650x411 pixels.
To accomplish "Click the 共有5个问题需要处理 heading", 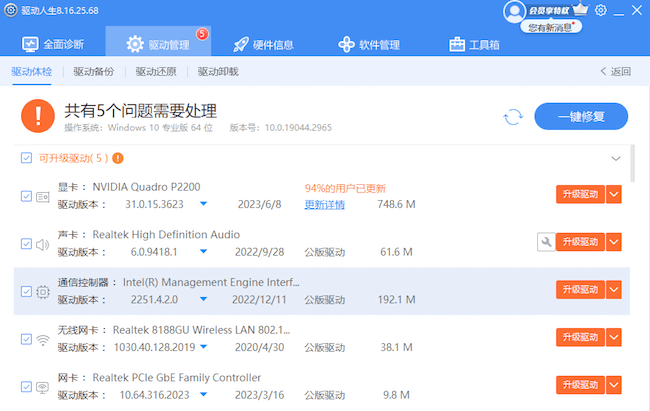I will point(141,111).
